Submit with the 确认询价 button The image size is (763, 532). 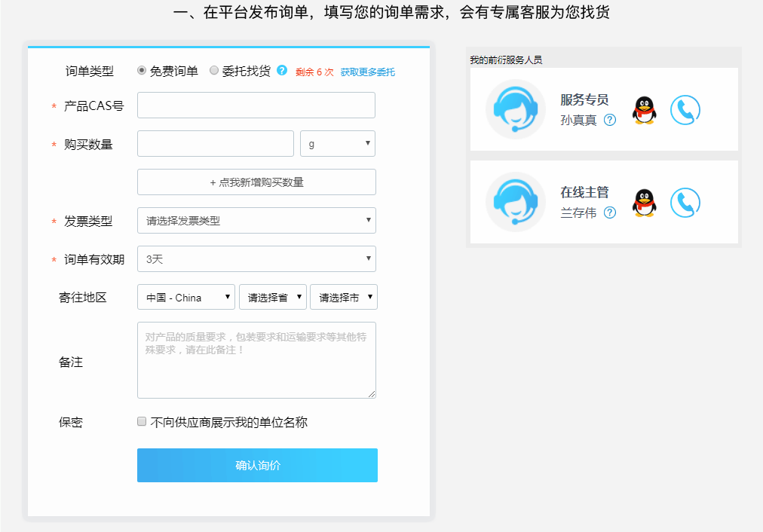(257, 466)
